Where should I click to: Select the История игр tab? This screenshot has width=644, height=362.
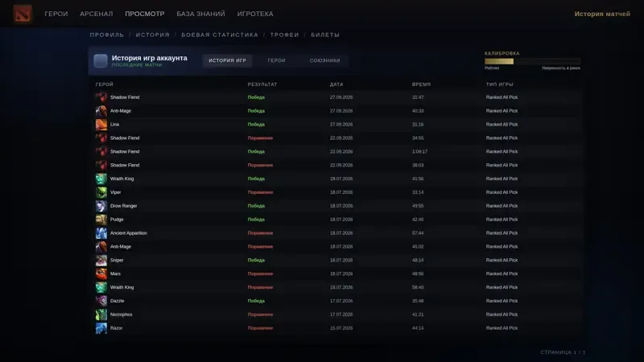pyautogui.click(x=227, y=60)
